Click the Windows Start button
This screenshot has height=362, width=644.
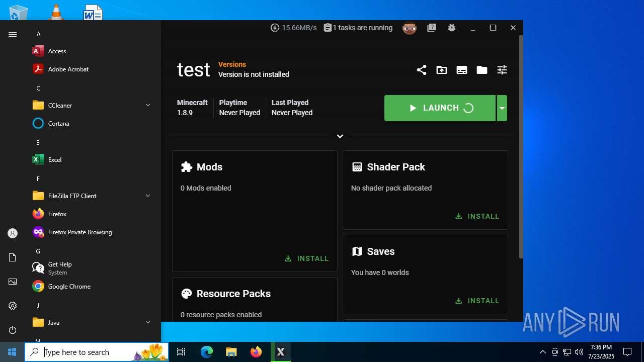12,352
